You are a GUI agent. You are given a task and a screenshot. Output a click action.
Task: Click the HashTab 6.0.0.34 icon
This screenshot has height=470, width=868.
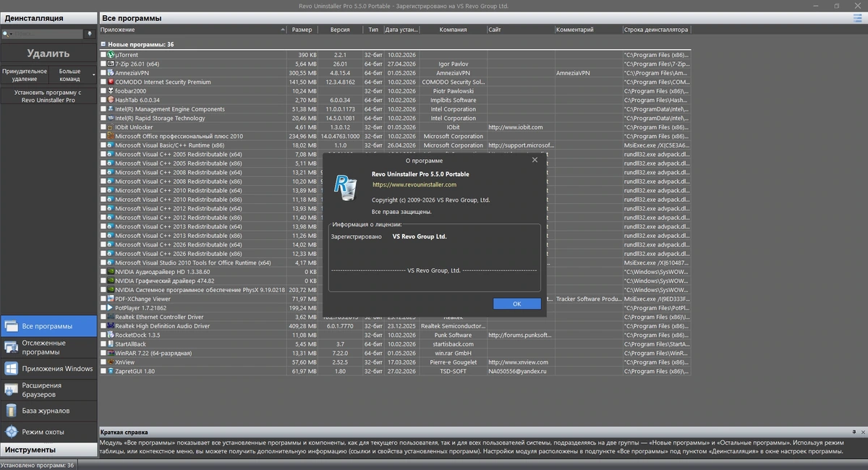[x=111, y=100]
